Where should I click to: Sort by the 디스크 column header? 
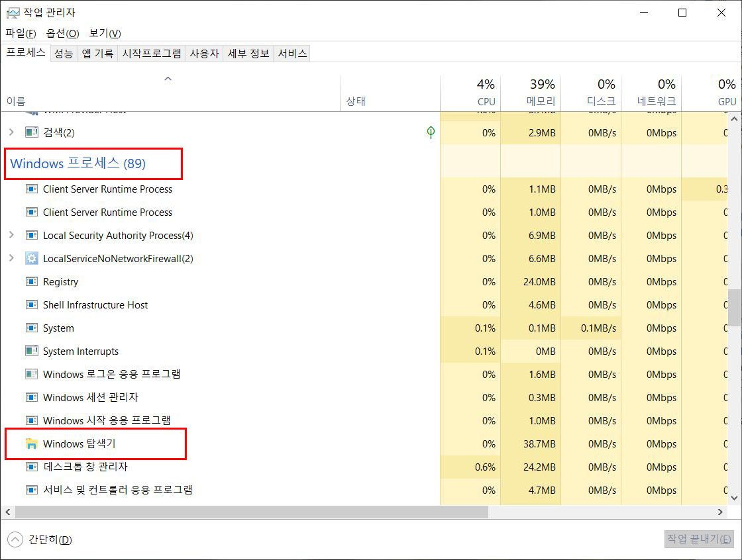tap(591, 93)
